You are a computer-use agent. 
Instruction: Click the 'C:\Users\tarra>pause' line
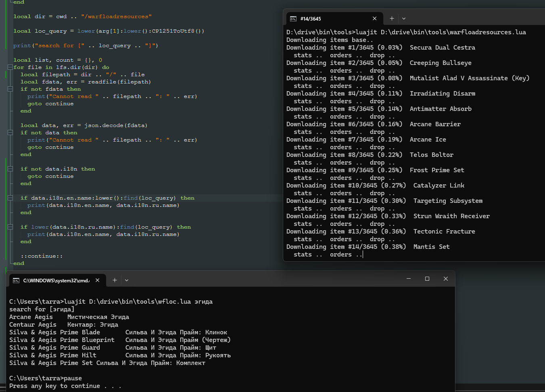[x=46, y=378]
